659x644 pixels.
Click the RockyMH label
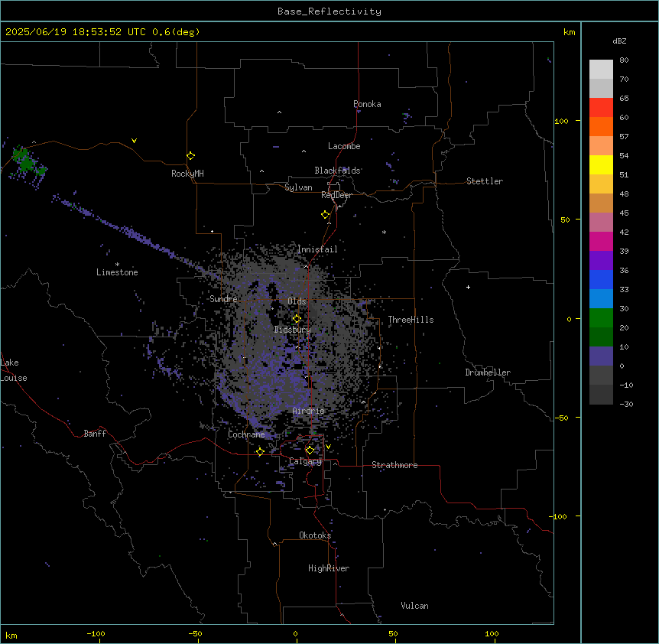(187, 173)
